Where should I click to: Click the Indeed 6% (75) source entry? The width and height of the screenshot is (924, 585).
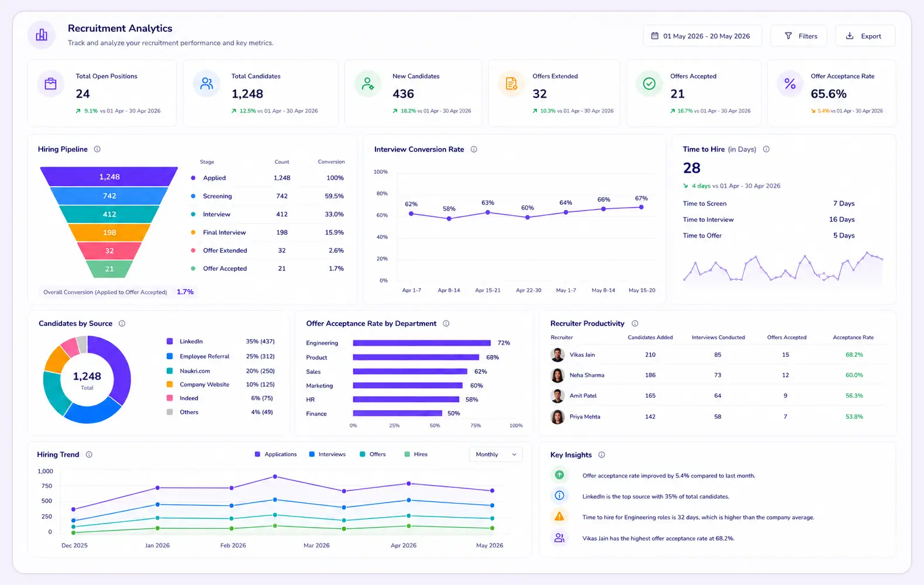220,398
